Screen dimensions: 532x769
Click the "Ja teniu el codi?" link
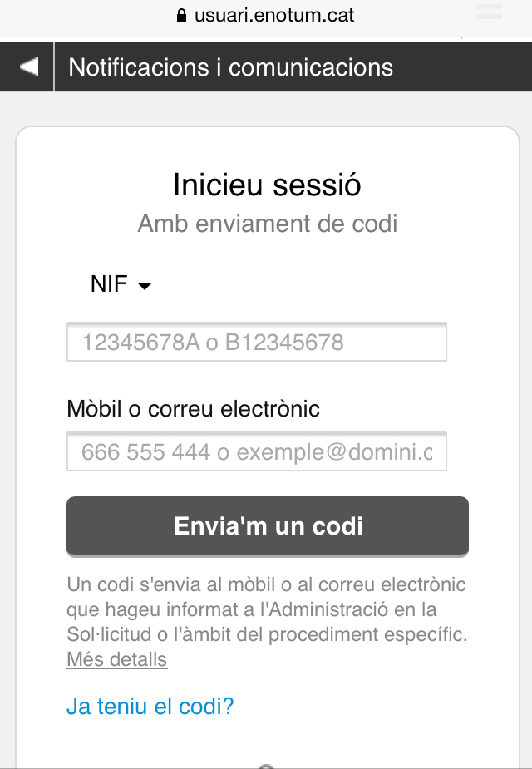coord(150,707)
